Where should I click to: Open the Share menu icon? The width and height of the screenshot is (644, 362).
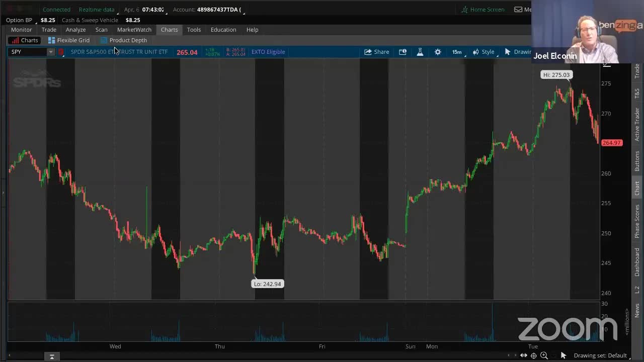pyautogui.click(x=368, y=52)
